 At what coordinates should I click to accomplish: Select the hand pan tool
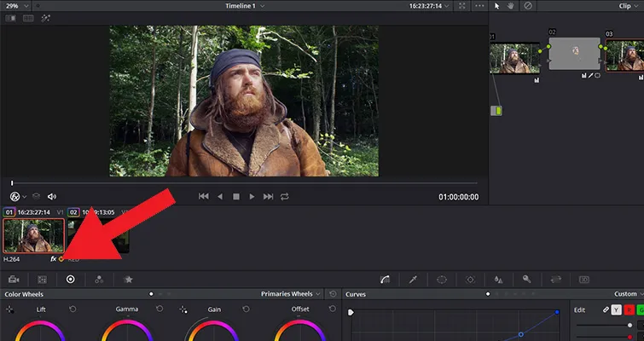(512, 6)
